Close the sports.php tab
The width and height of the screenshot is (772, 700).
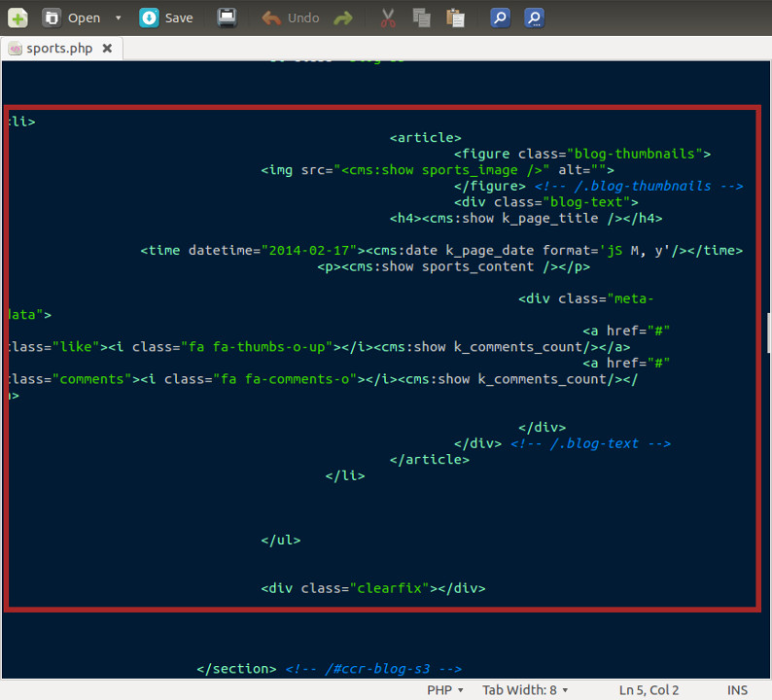(x=107, y=49)
